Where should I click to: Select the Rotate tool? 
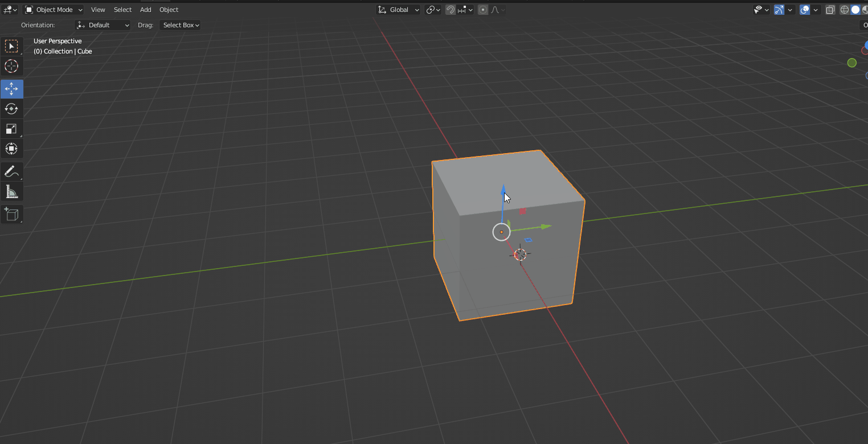click(x=11, y=109)
